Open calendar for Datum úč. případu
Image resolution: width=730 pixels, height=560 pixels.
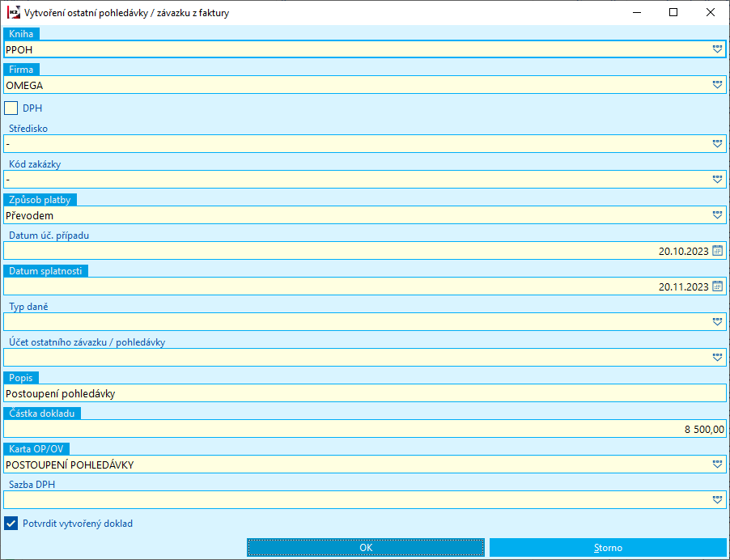717,250
